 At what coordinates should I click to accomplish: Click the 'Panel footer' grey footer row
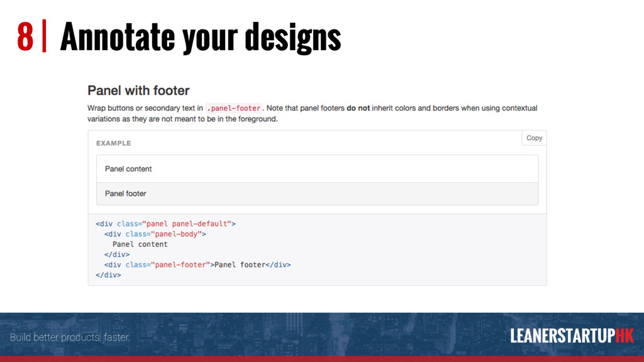317,194
